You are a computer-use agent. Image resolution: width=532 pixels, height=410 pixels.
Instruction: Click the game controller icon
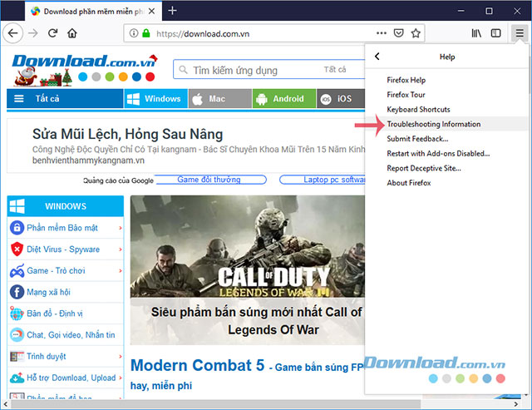point(17,271)
